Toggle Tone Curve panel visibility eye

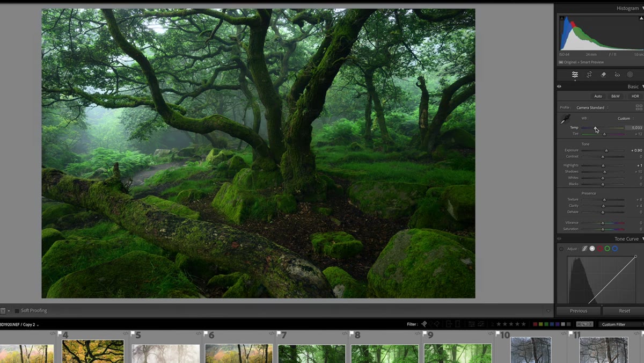tap(559, 239)
